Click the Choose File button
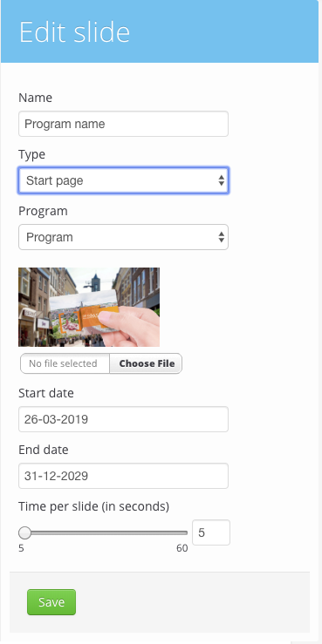Screen dimensions: 322x644 (146, 363)
